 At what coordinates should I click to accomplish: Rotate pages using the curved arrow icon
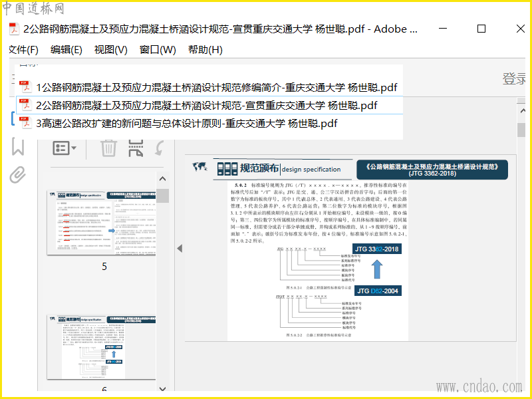[160, 148]
